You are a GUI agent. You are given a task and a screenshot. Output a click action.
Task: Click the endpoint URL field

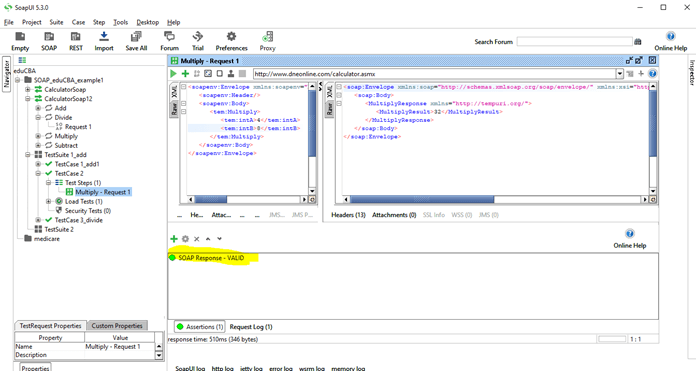[x=435, y=74]
